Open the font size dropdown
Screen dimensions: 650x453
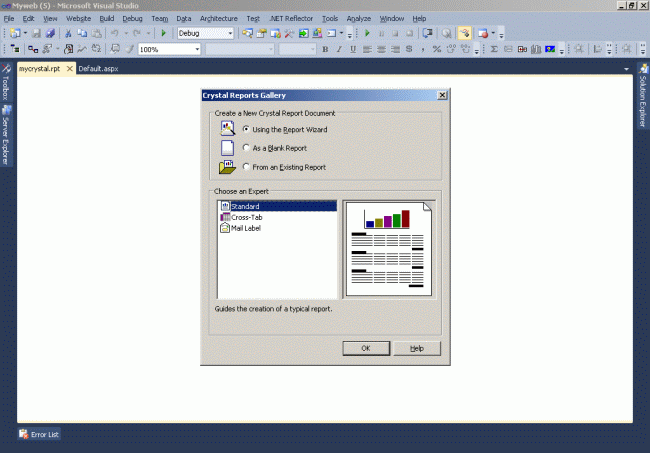pyautogui.click(x=312, y=49)
